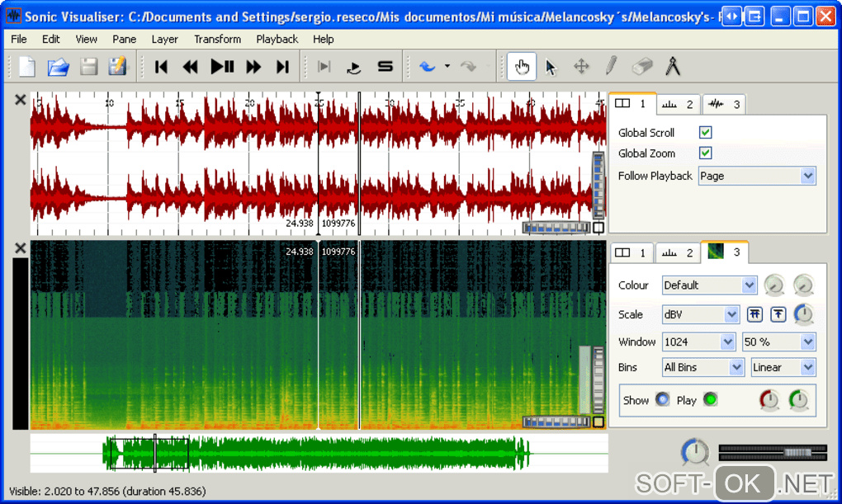
Task: Choose the Draw pencil tool
Action: tap(611, 67)
